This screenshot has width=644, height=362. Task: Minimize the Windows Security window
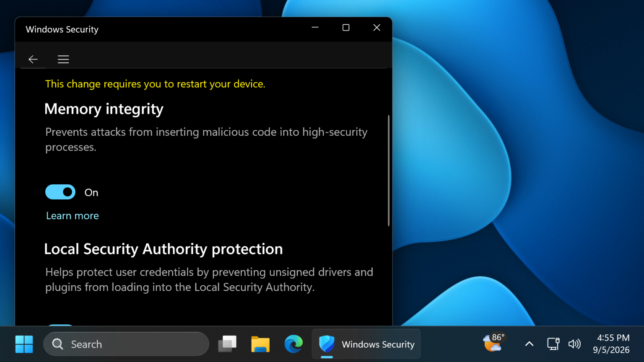point(315,28)
